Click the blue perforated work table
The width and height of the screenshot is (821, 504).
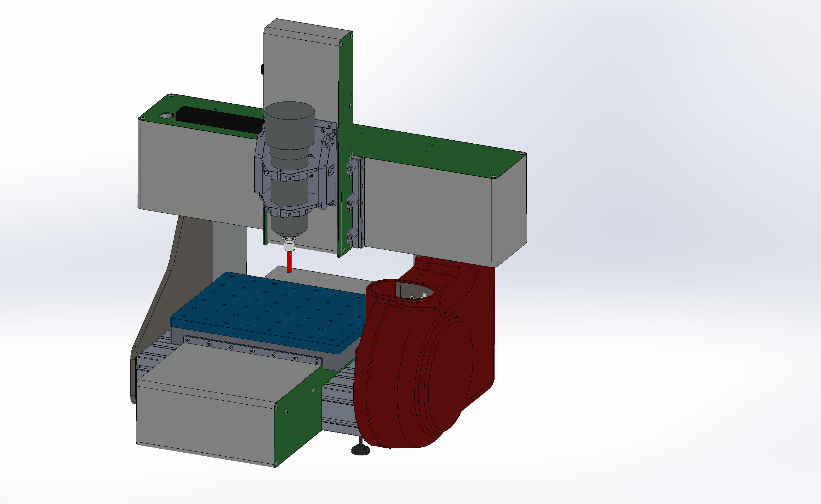pyautogui.click(x=267, y=307)
